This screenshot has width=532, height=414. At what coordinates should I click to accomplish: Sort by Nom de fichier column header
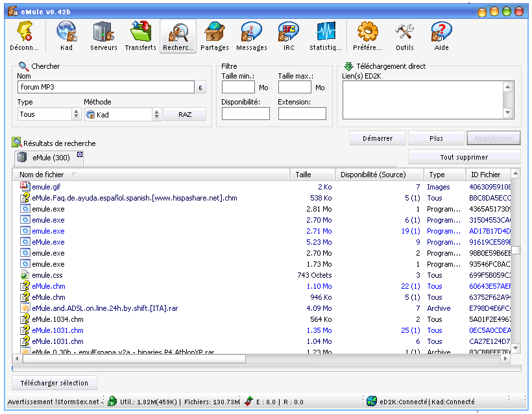151,175
